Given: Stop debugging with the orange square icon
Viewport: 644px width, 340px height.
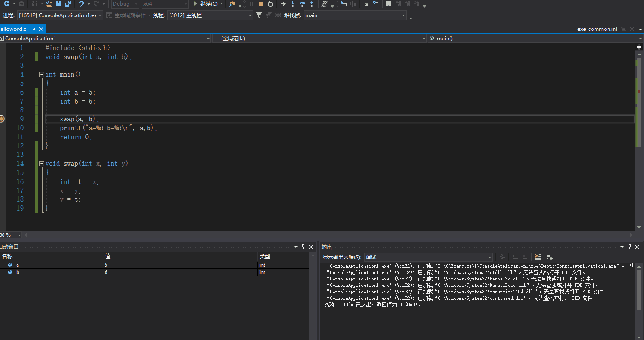Looking at the screenshot, I should pyautogui.click(x=261, y=4).
